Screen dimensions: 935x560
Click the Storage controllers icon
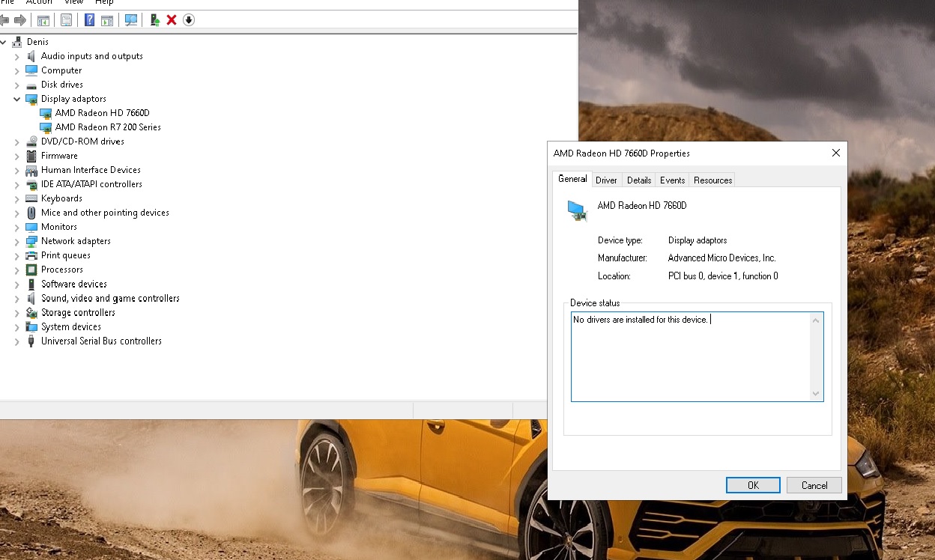(31, 312)
